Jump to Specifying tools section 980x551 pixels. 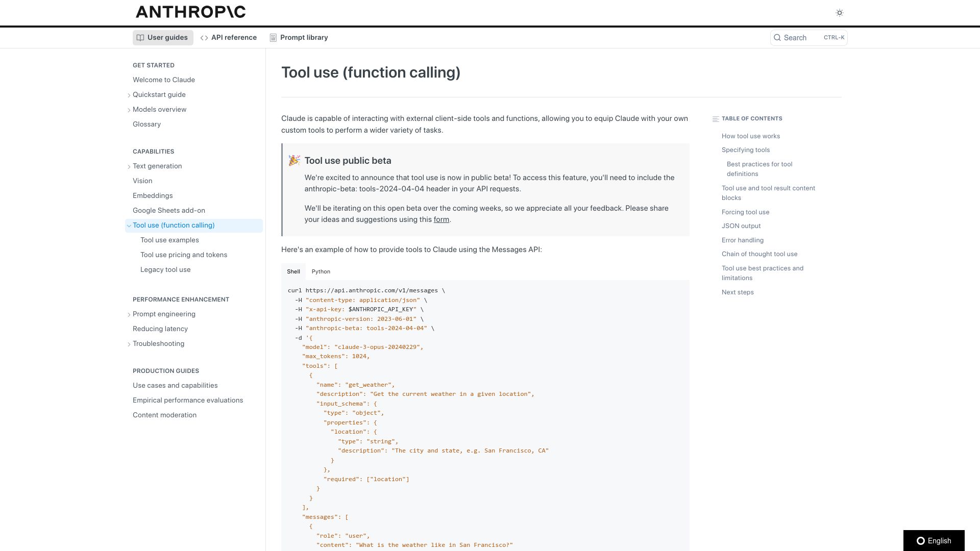point(746,150)
